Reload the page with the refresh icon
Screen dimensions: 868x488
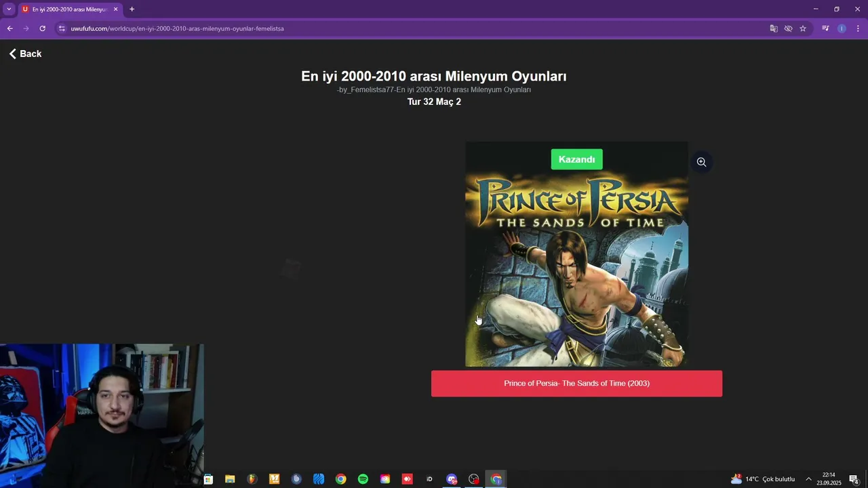pos(42,28)
